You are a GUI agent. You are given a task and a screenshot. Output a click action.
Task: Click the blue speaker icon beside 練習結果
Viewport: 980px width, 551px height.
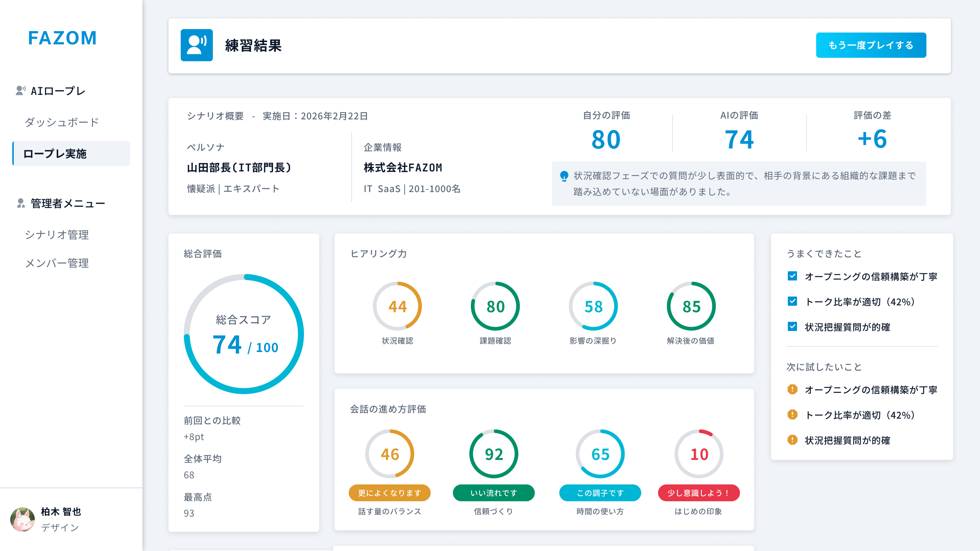196,45
